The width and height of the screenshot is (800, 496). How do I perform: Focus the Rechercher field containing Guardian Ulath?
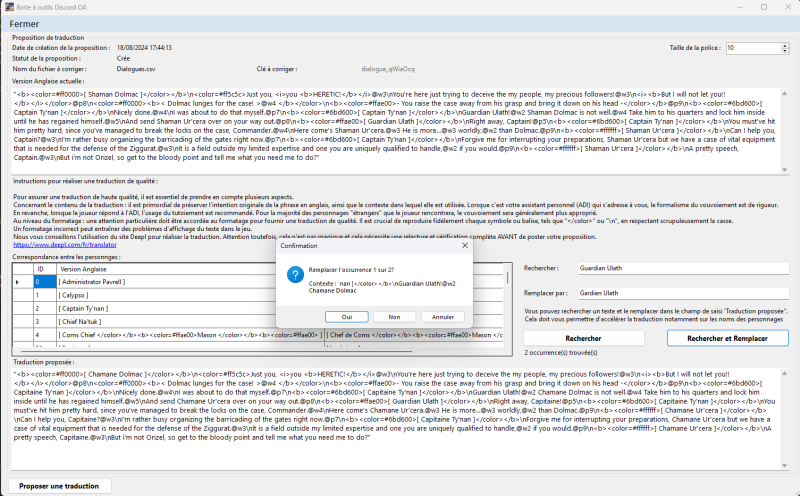tap(684, 268)
